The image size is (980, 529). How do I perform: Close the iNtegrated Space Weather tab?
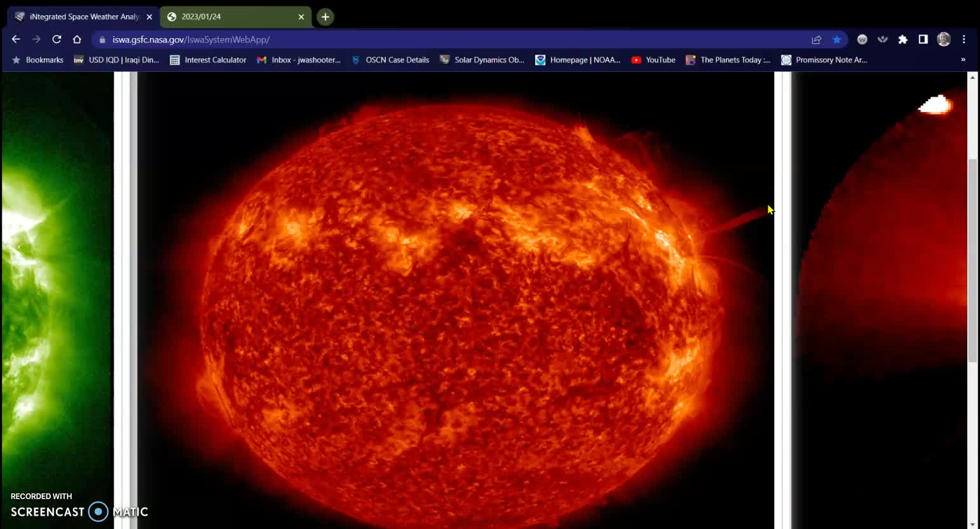coord(149,17)
